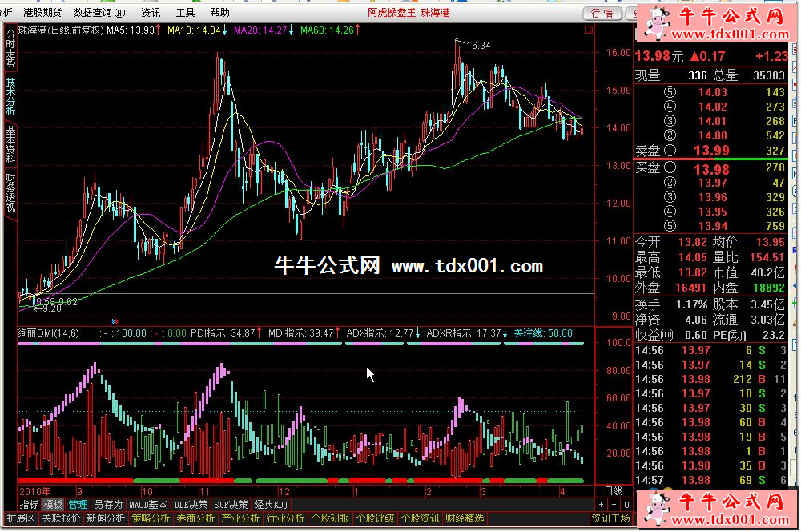
Task: Click the 16.34 high price marker
Action: (478, 46)
